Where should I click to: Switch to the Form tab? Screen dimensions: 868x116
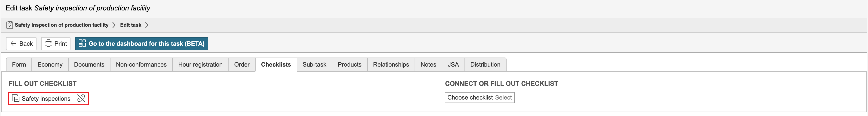[x=19, y=64]
